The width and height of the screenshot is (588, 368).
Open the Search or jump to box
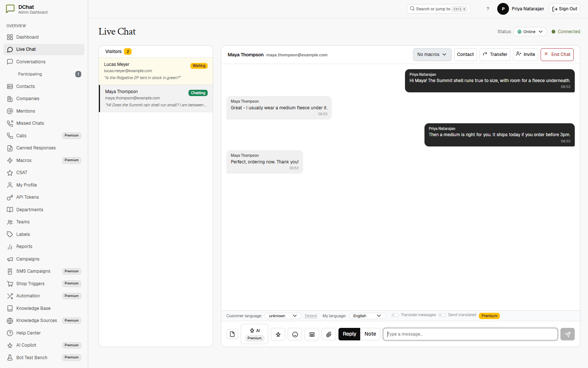[438, 9]
